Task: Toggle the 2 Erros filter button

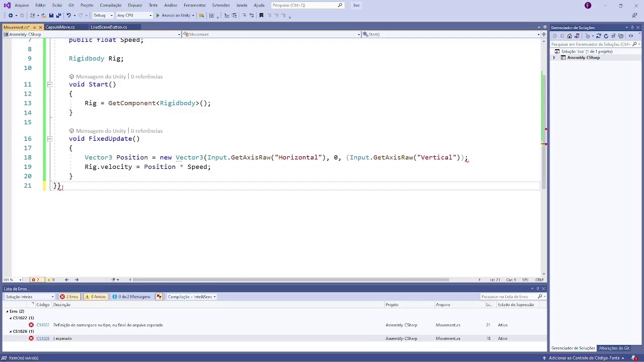Action: [x=69, y=297]
